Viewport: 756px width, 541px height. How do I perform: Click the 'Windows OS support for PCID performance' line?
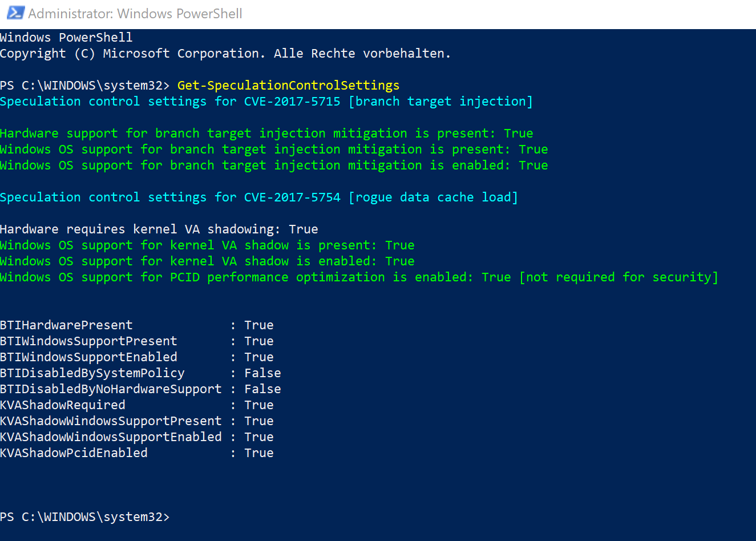pyautogui.click(x=240, y=277)
